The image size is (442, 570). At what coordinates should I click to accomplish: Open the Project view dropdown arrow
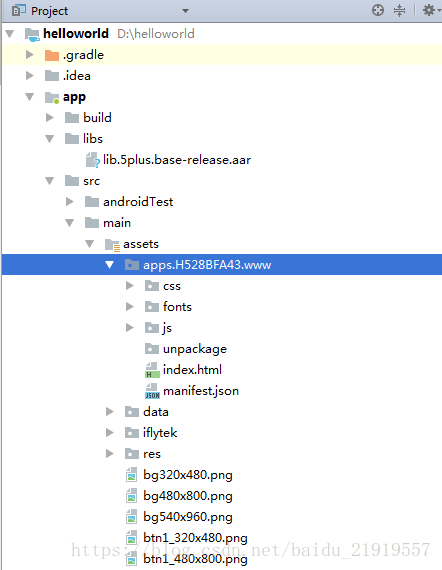185,11
